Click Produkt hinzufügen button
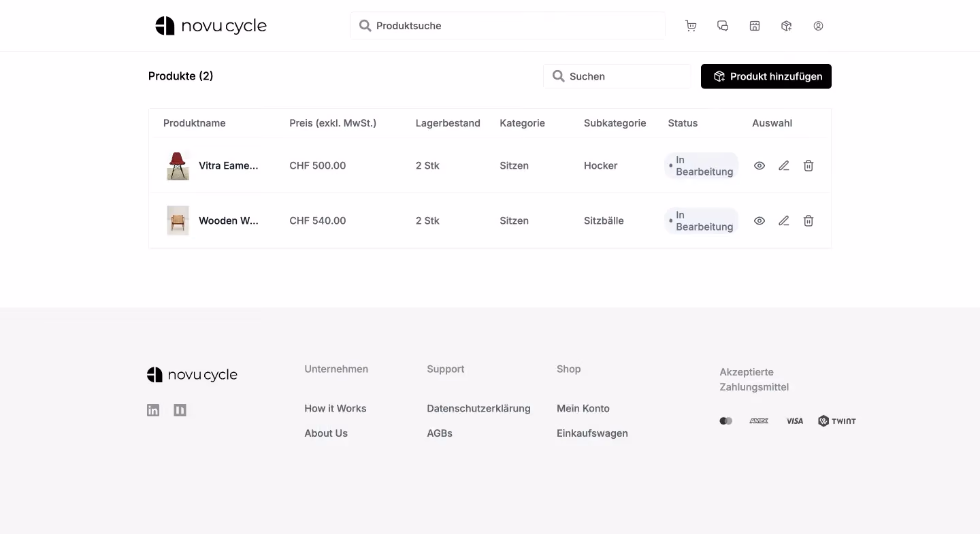The image size is (980, 534). (766, 76)
